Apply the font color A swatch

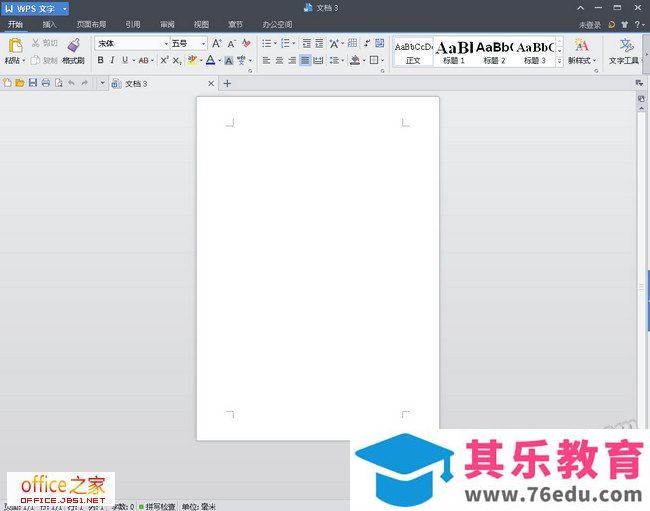tap(211, 61)
